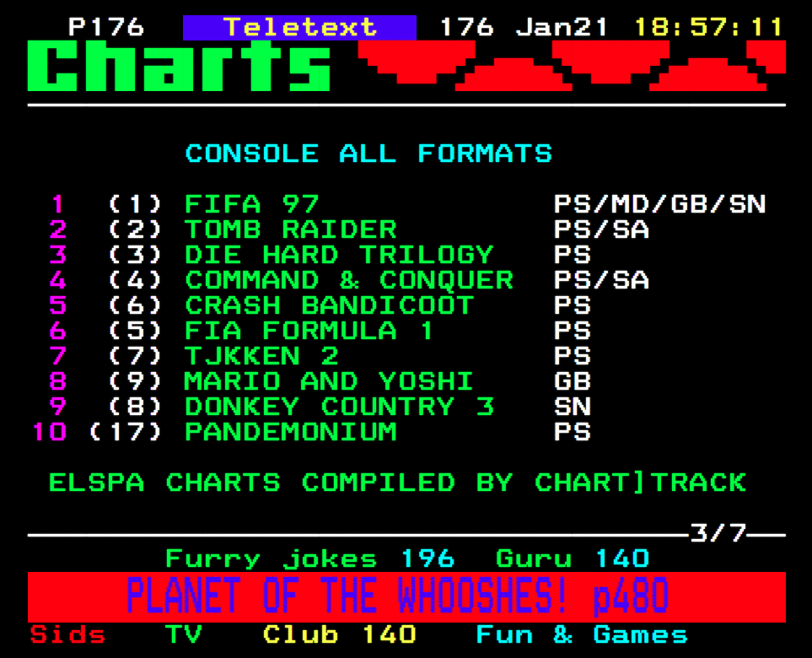Open the green TV fastext link
Screen dimensions: 812x658
pos(183,634)
